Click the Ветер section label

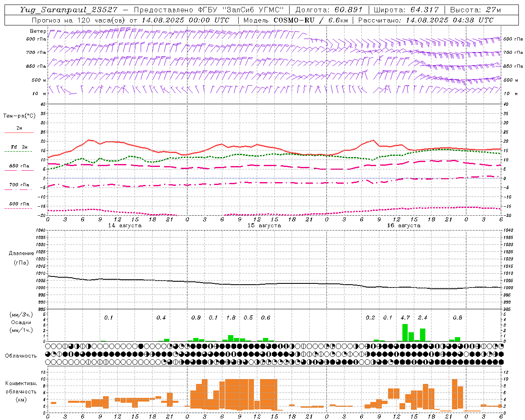(x=38, y=31)
